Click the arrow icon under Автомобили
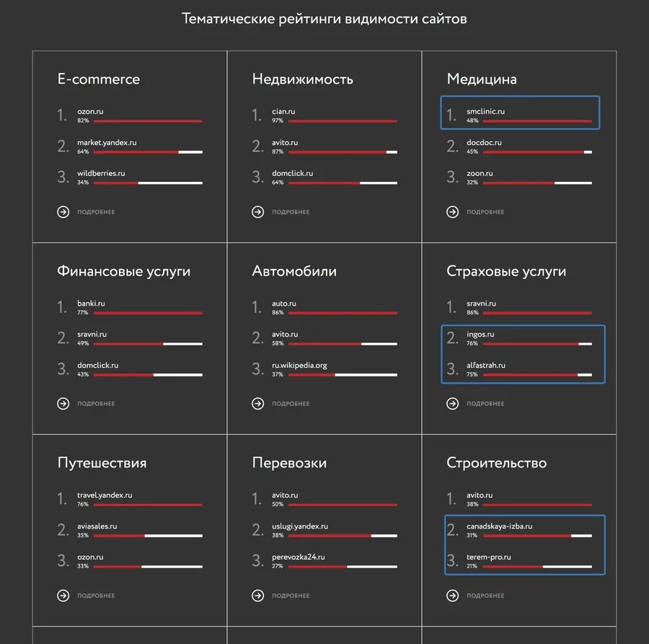Image resolution: width=649 pixels, height=644 pixels. [x=258, y=404]
